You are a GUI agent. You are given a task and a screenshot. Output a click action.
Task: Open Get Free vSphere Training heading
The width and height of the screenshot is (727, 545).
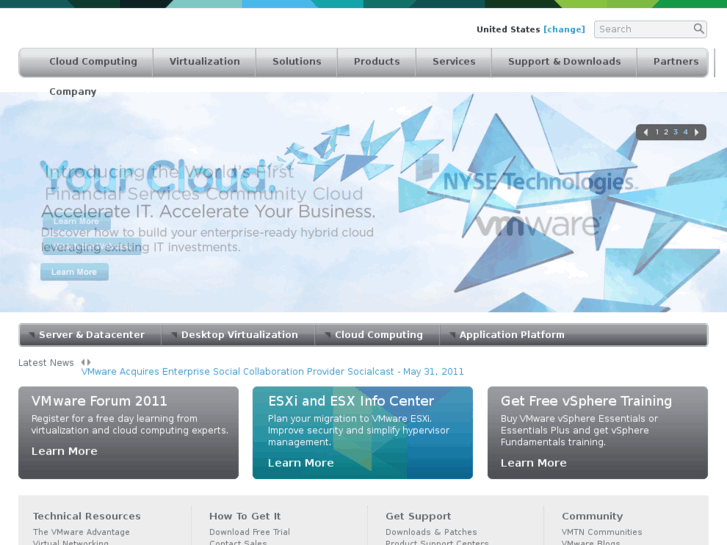point(586,401)
